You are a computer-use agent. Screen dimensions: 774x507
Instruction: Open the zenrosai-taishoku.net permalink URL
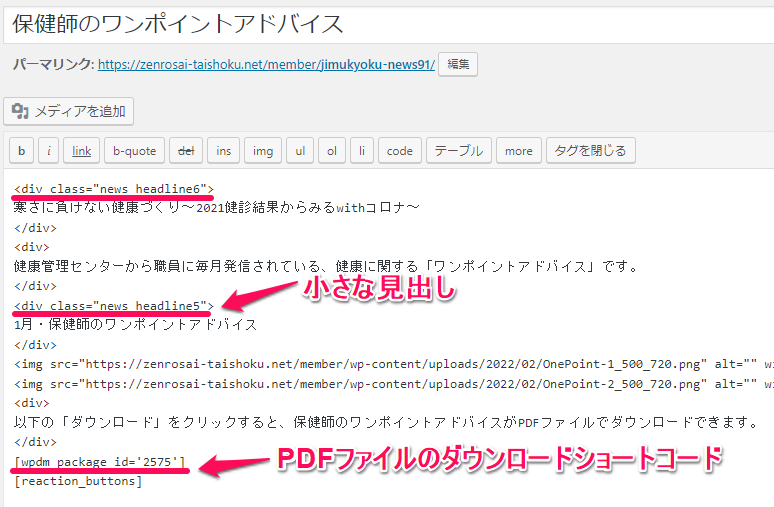click(x=266, y=65)
